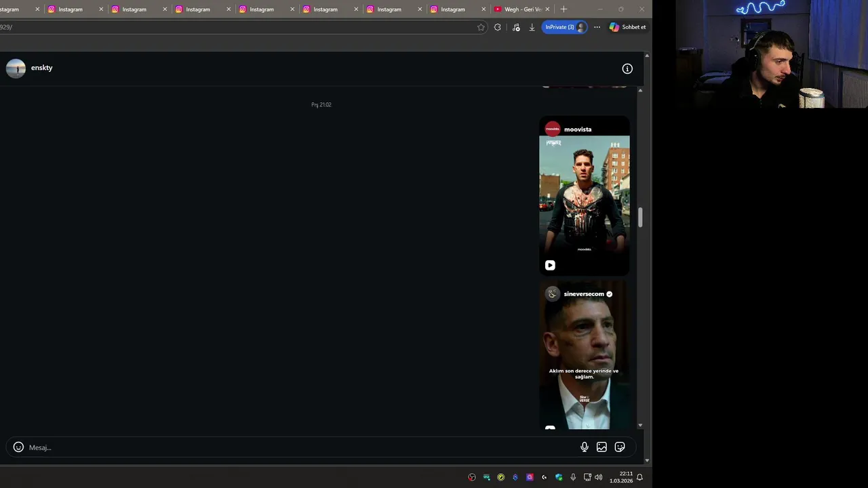Attach a photo using the image icon

(601, 447)
